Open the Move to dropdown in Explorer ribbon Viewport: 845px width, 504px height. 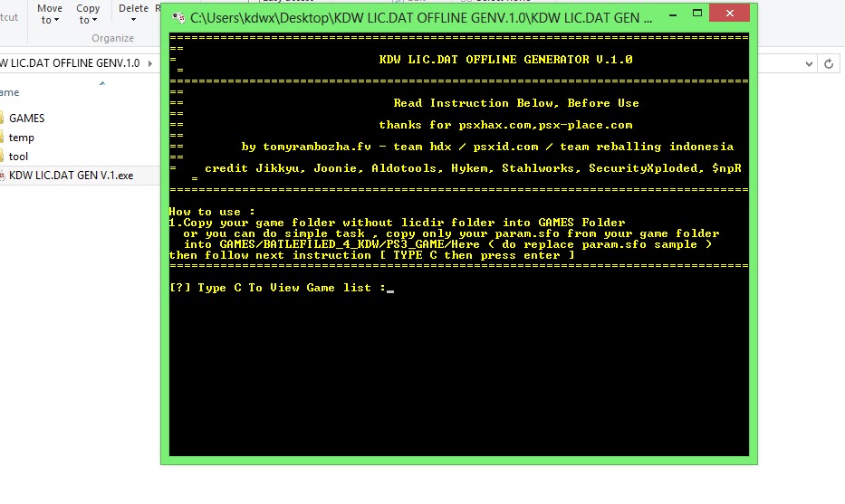coord(50,14)
